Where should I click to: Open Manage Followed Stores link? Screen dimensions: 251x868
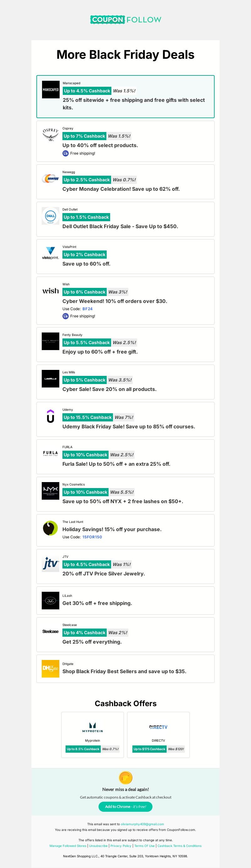pos(68,846)
